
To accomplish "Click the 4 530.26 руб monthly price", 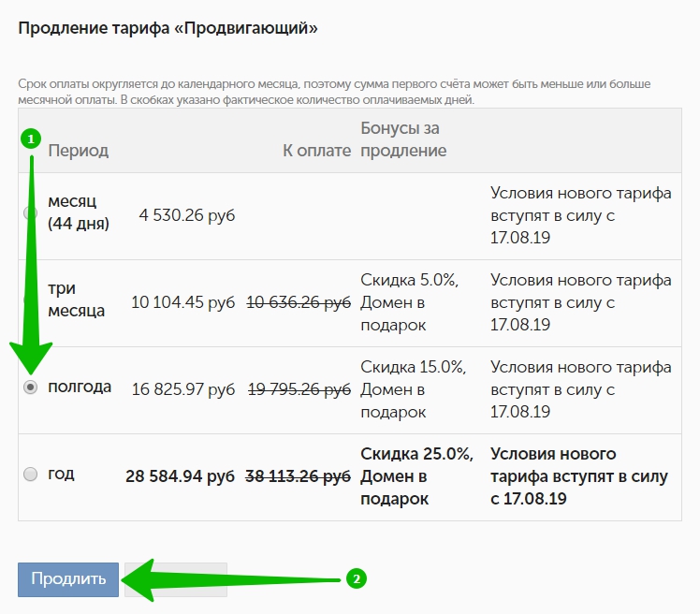I will point(186,215).
